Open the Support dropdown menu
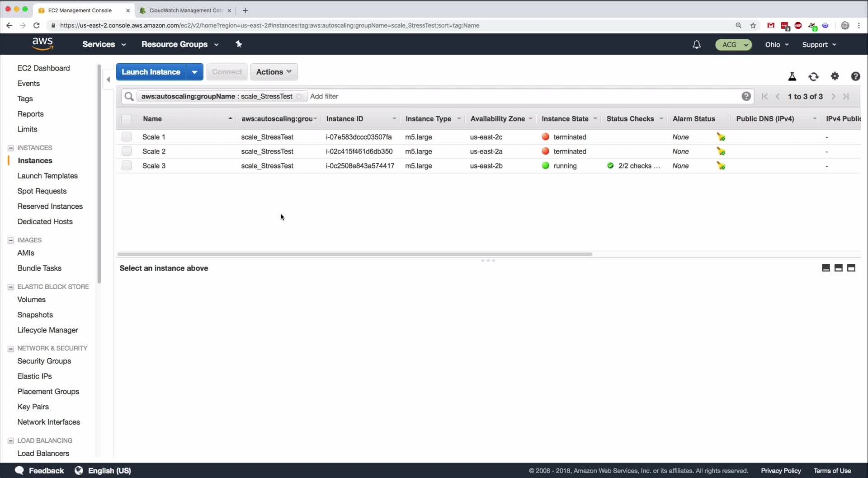868x478 pixels. (x=819, y=44)
